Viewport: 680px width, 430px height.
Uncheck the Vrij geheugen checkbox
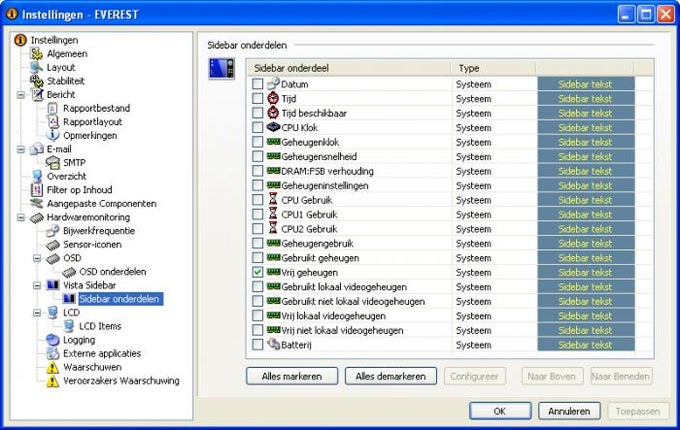tap(258, 272)
